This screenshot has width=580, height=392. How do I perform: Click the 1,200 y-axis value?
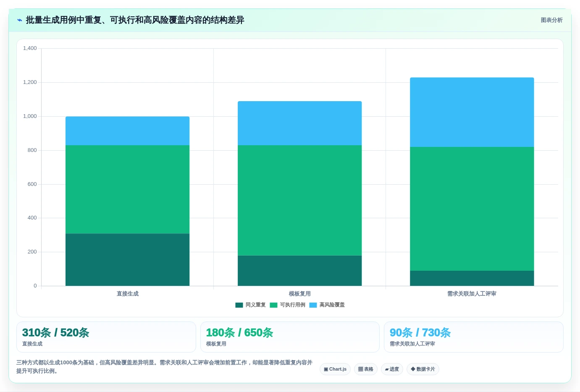pos(30,82)
